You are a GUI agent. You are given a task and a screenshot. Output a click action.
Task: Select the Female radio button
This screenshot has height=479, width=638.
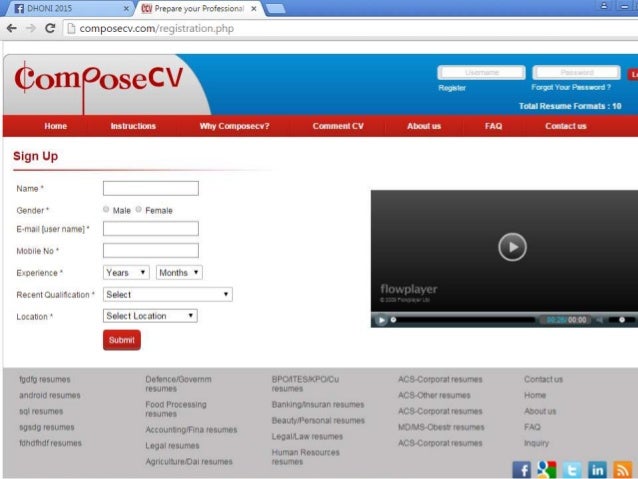[139, 209]
